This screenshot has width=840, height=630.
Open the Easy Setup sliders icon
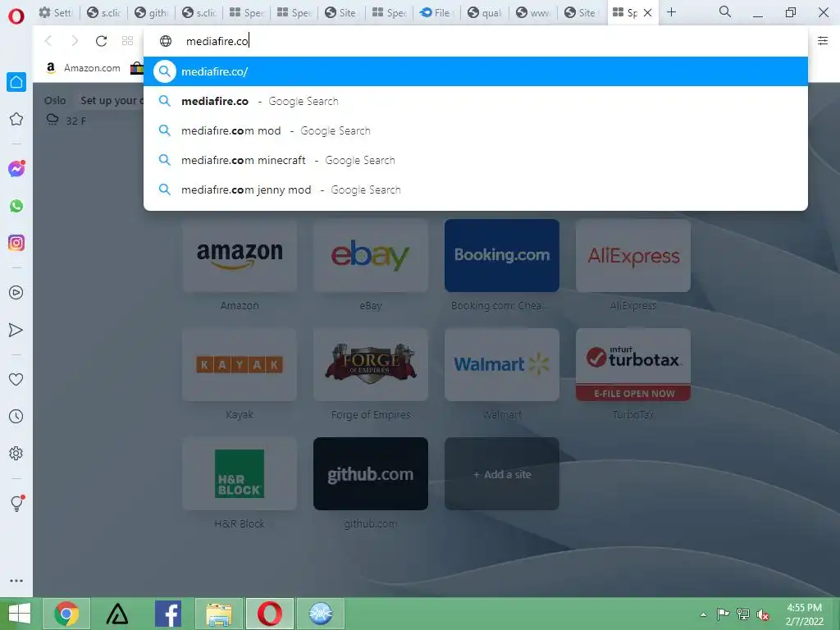tap(823, 41)
